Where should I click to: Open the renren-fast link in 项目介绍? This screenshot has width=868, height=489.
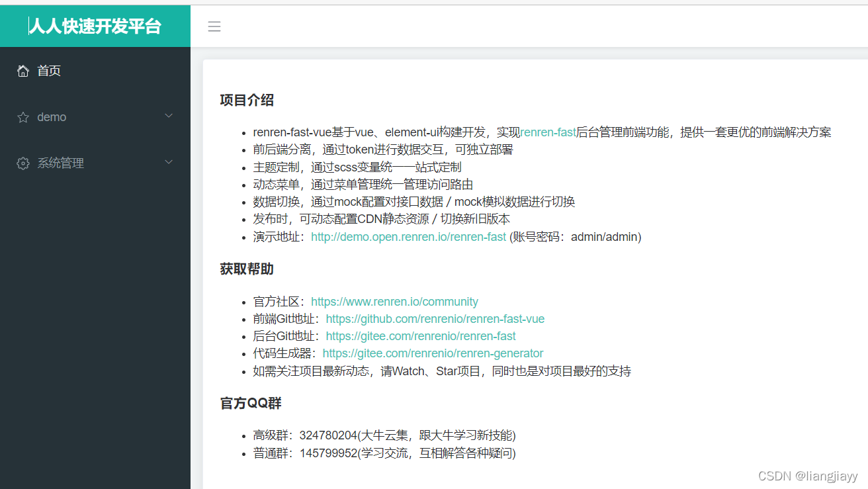coord(547,132)
